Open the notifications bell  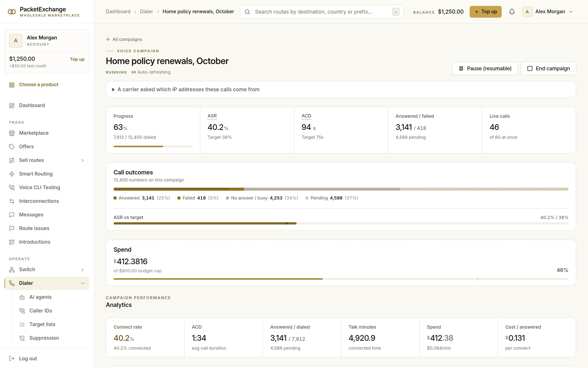click(512, 12)
